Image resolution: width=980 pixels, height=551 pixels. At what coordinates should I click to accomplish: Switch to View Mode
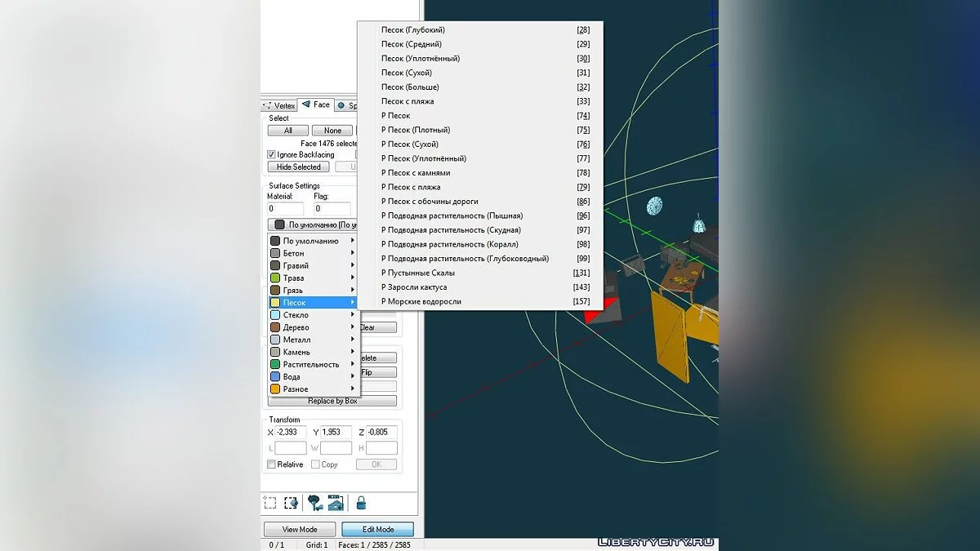pyautogui.click(x=300, y=529)
